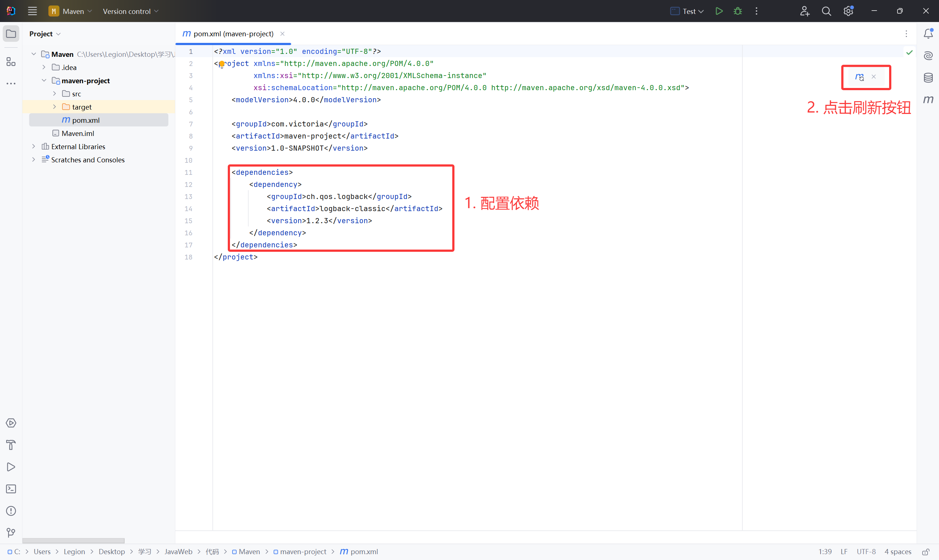Click the close pom.xml tab button
This screenshot has height=560, width=939.
tap(284, 34)
